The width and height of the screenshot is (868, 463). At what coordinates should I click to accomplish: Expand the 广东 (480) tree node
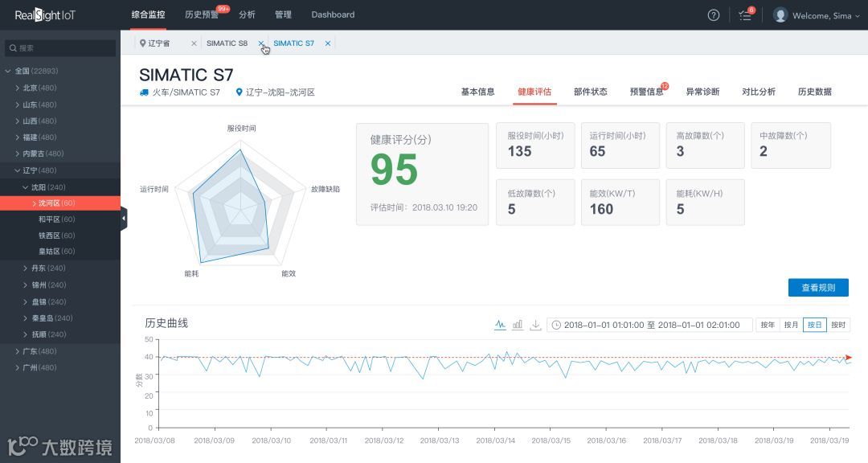[18, 351]
